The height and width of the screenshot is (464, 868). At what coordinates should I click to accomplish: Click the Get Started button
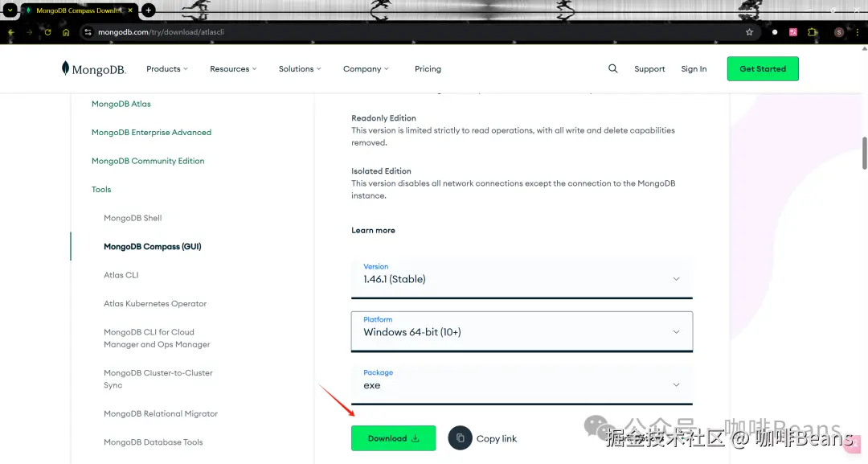[x=763, y=68]
